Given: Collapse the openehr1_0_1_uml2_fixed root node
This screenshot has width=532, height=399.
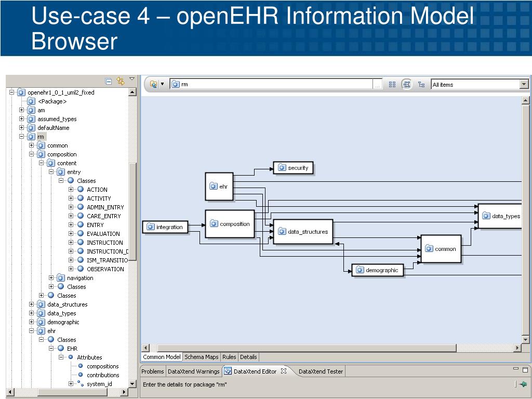Looking at the screenshot, I should (x=11, y=92).
